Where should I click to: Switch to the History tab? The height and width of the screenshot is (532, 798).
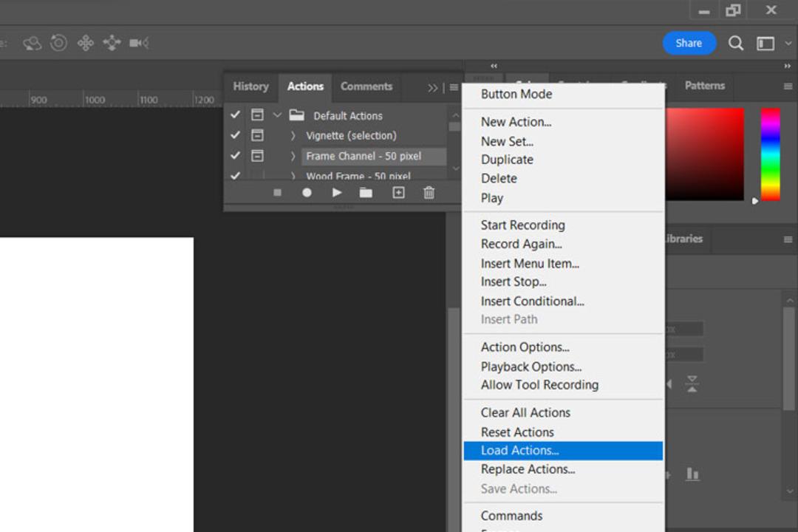[251, 86]
